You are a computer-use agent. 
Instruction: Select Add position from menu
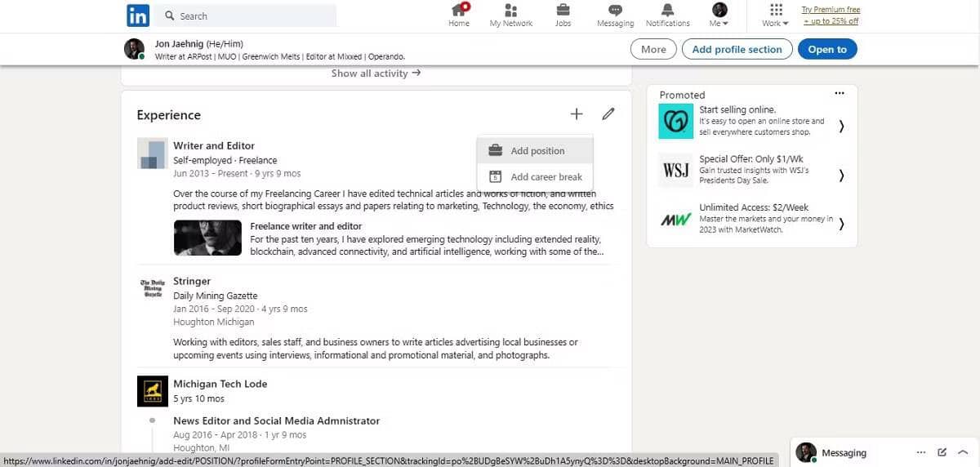point(535,151)
